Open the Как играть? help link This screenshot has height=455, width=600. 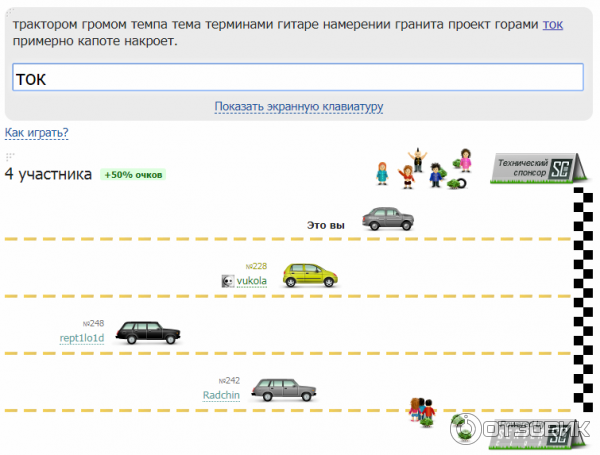pos(37,133)
